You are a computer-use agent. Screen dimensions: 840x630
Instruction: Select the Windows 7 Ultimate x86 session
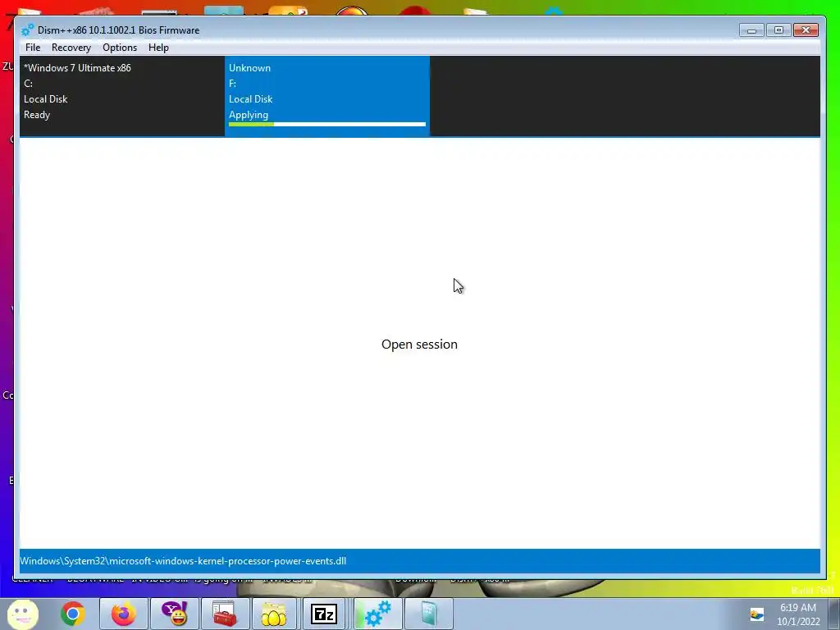pos(122,96)
